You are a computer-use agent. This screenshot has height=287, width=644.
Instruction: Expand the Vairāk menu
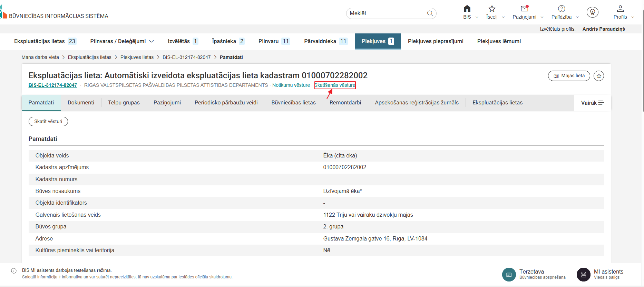coord(592,103)
